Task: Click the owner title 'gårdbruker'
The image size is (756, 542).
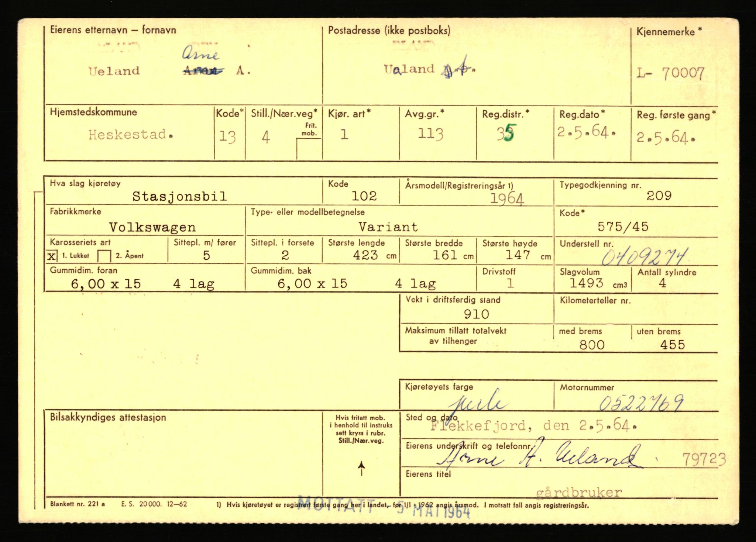Action: tap(578, 492)
